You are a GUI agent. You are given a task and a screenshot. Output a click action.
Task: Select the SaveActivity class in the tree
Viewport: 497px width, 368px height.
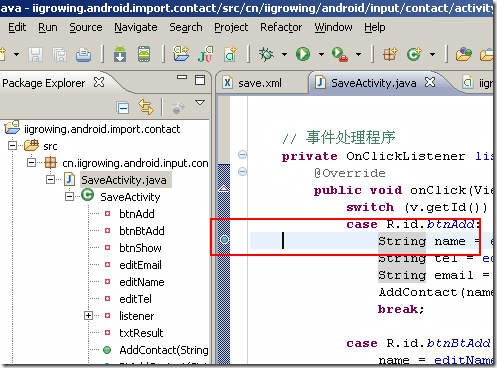[x=130, y=197]
